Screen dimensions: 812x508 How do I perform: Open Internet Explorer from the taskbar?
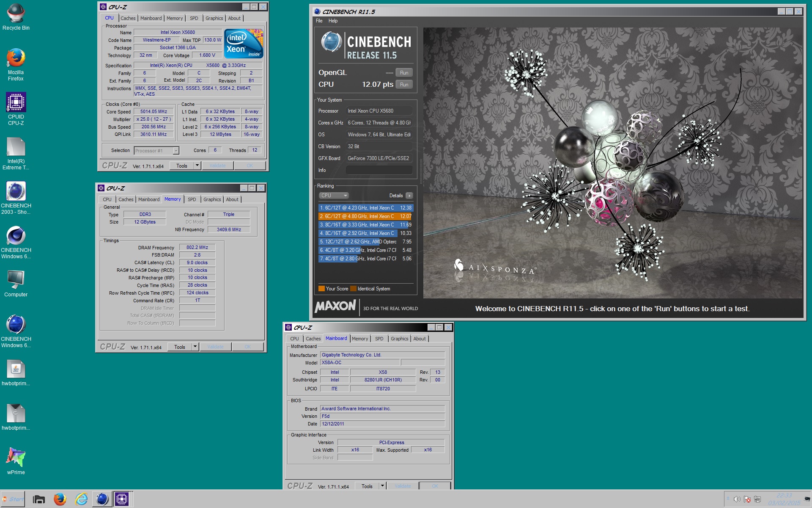tap(81, 500)
